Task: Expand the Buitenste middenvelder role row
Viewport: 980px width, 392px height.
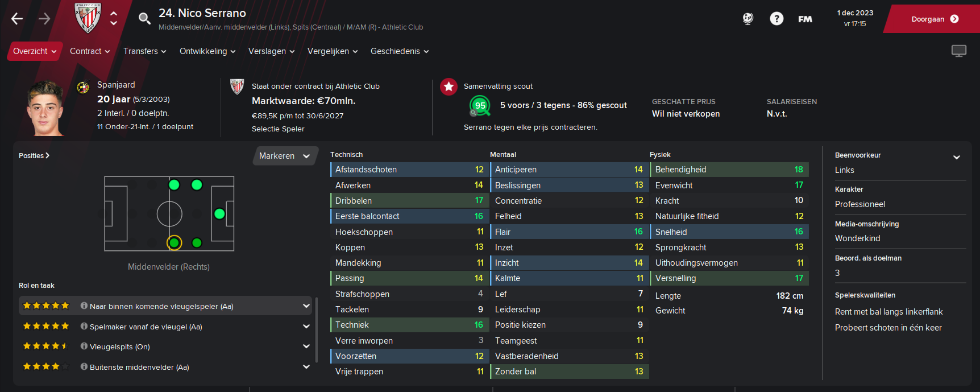Action: [165, 367]
